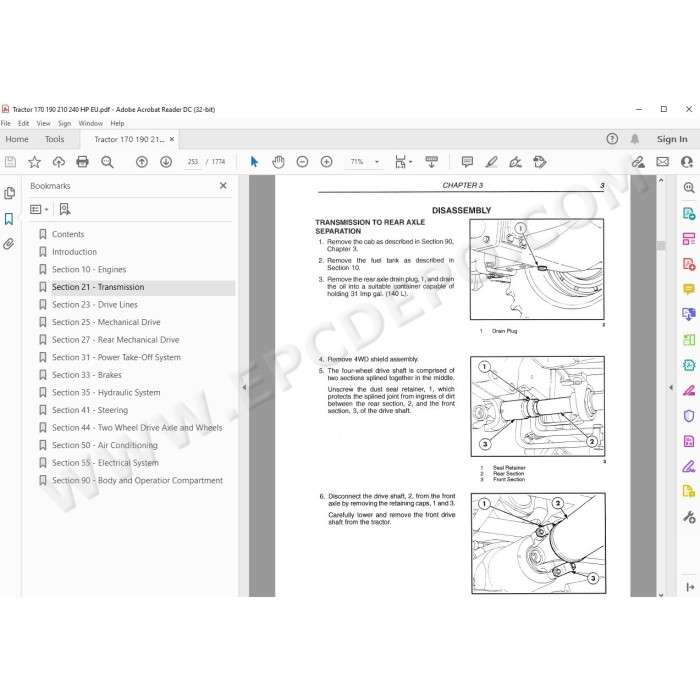Open bookmark options dropdown
Viewport: 700px width, 700px height.
point(39,209)
